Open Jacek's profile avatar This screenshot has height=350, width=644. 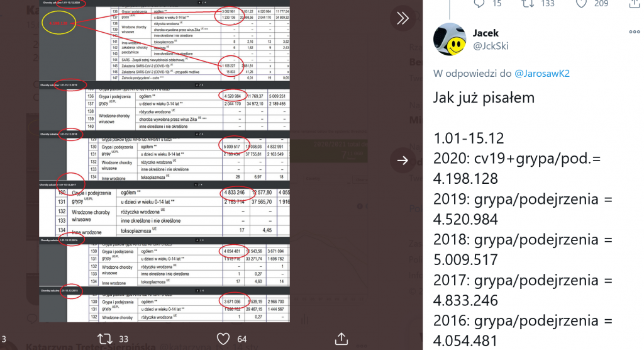450,39
